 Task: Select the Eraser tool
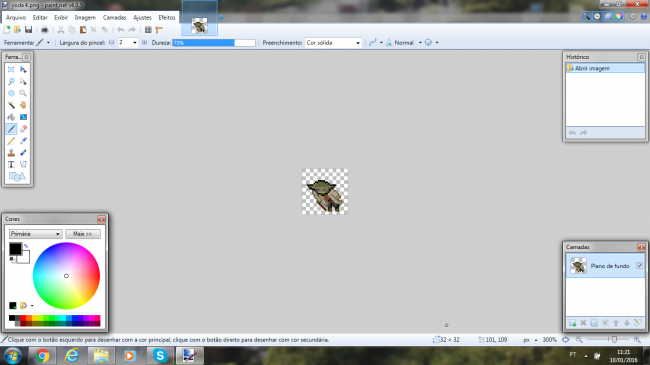click(23, 129)
